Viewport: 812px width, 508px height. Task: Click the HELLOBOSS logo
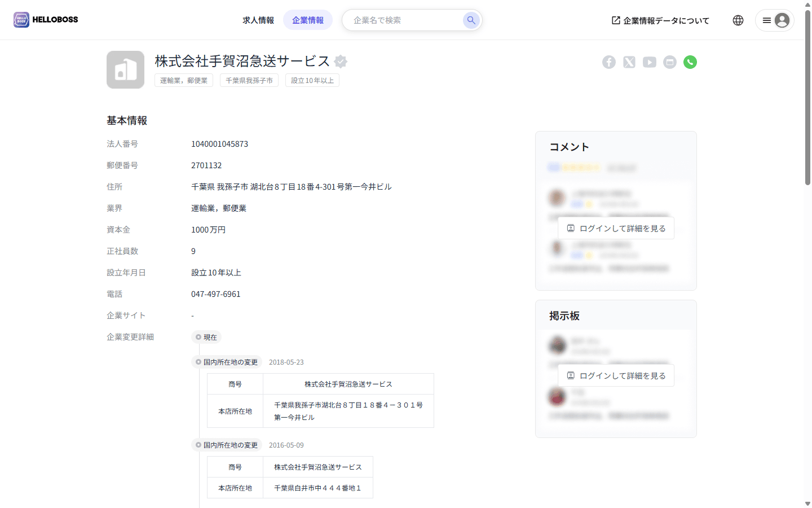[x=46, y=20]
